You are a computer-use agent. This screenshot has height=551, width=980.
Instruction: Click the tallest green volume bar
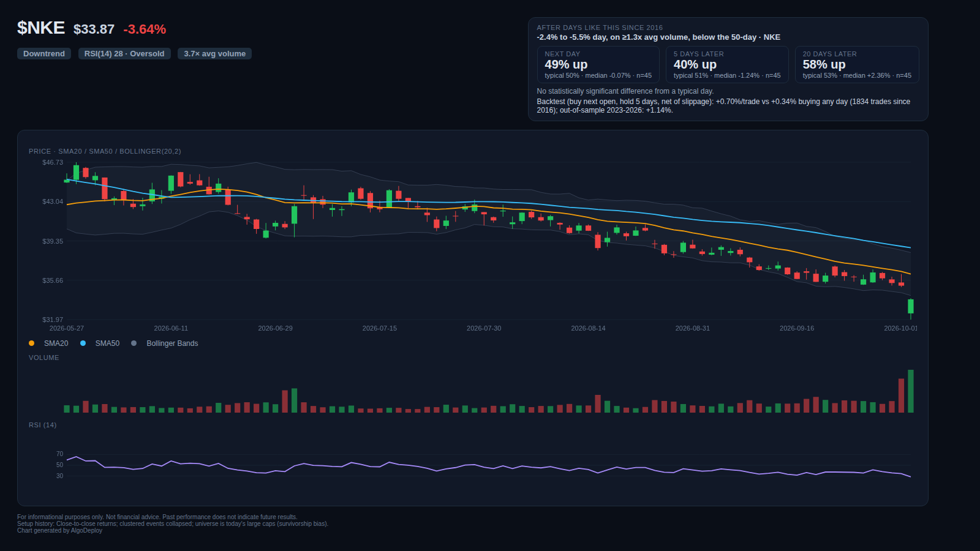[911, 391]
